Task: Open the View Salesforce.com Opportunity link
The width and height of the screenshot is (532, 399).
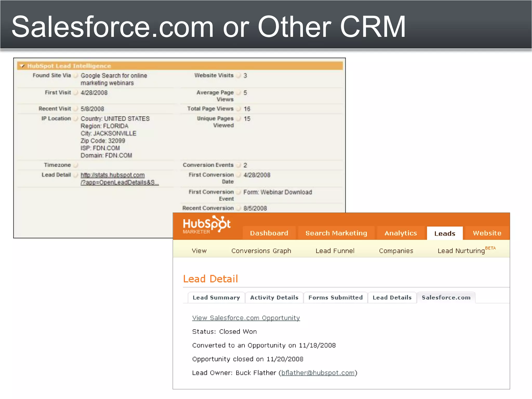Action: point(246,318)
